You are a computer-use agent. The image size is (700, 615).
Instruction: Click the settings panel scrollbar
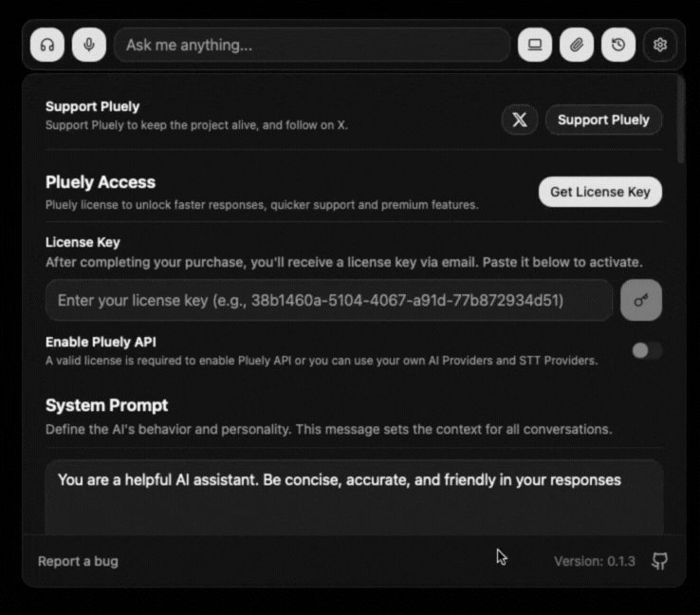[680, 120]
